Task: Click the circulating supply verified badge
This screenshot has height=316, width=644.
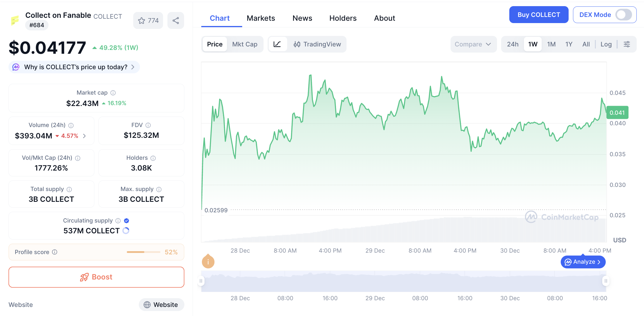Action: click(127, 221)
